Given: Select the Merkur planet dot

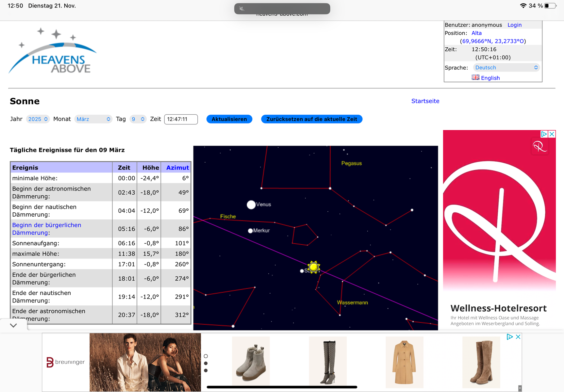Looking at the screenshot, I should click(x=250, y=231).
